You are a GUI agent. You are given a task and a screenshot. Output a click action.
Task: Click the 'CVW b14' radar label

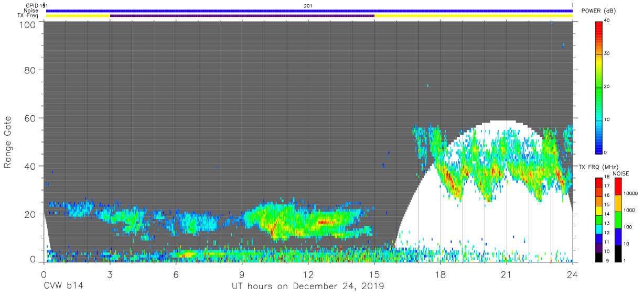(63, 287)
